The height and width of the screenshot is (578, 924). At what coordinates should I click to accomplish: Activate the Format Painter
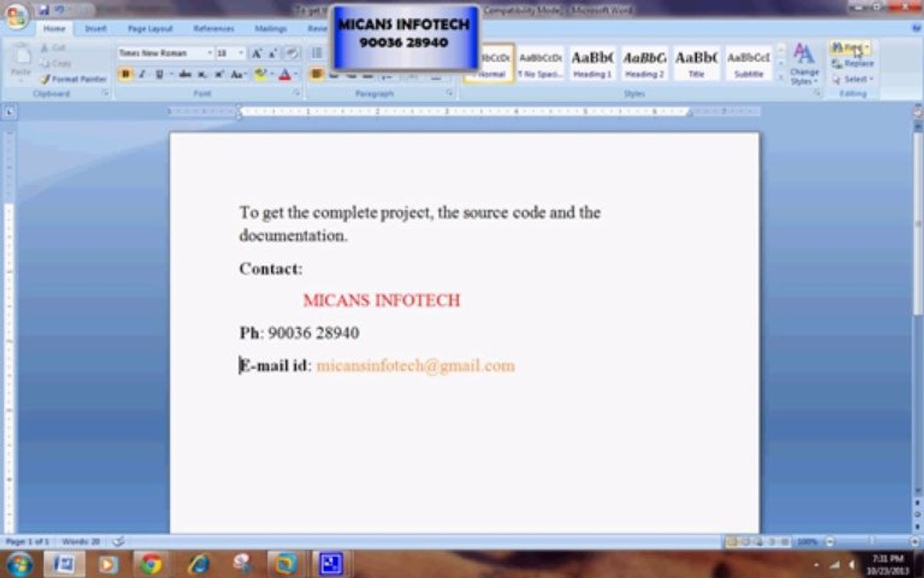[74, 79]
